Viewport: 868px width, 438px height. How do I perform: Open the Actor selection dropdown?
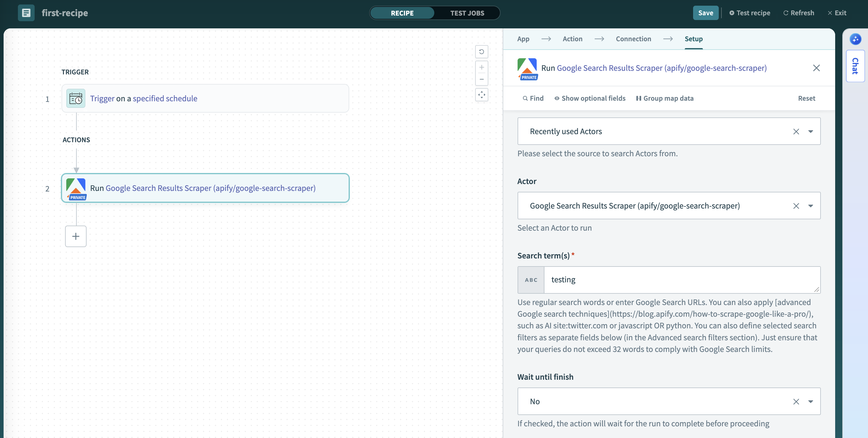[811, 206]
